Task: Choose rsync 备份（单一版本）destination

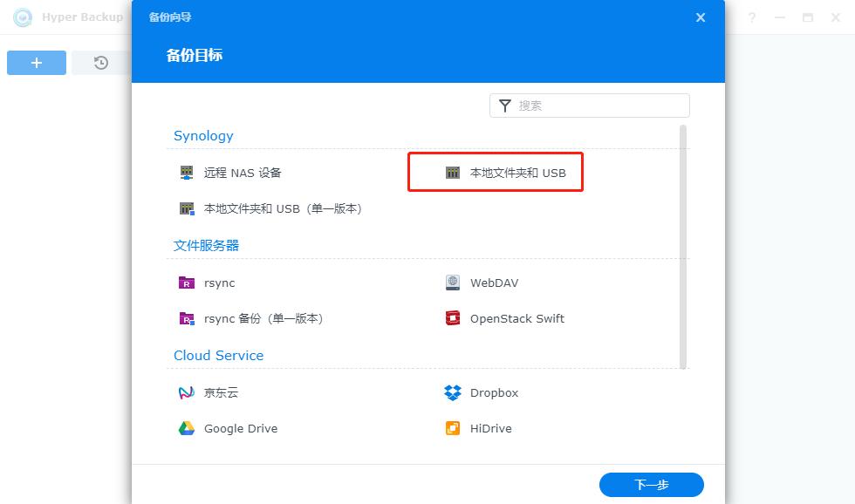Action: pos(186,318)
